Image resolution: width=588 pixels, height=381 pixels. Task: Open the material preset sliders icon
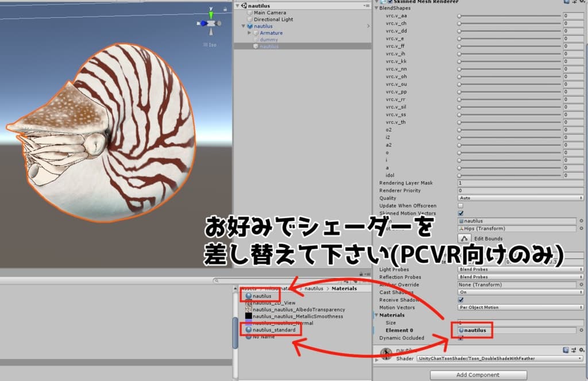(574, 350)
